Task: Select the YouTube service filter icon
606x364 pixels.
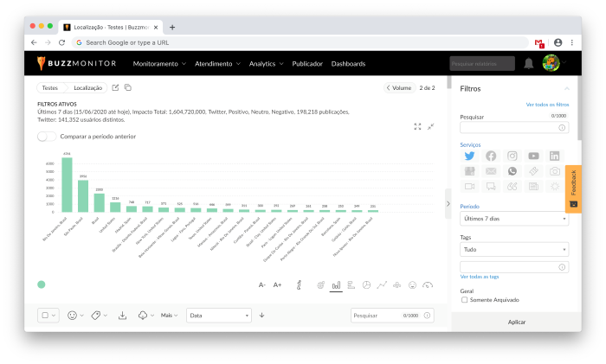Action: click(x=533, y=156)
